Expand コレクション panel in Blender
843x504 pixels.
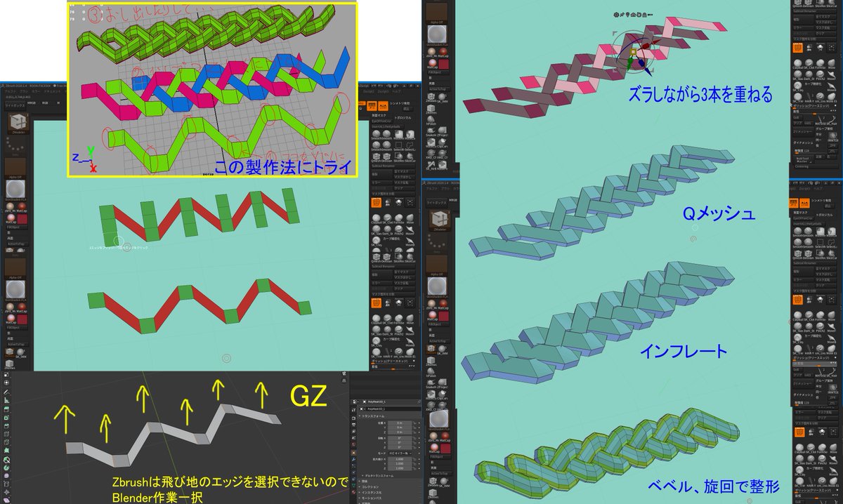coord(369,487)
